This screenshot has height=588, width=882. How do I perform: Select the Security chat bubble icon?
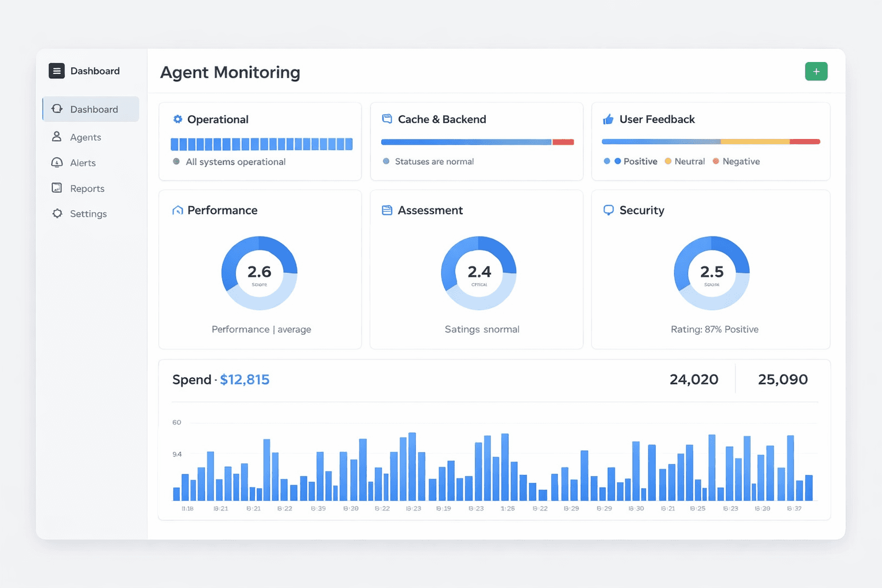pyautogui.click(x=609, y=210)
